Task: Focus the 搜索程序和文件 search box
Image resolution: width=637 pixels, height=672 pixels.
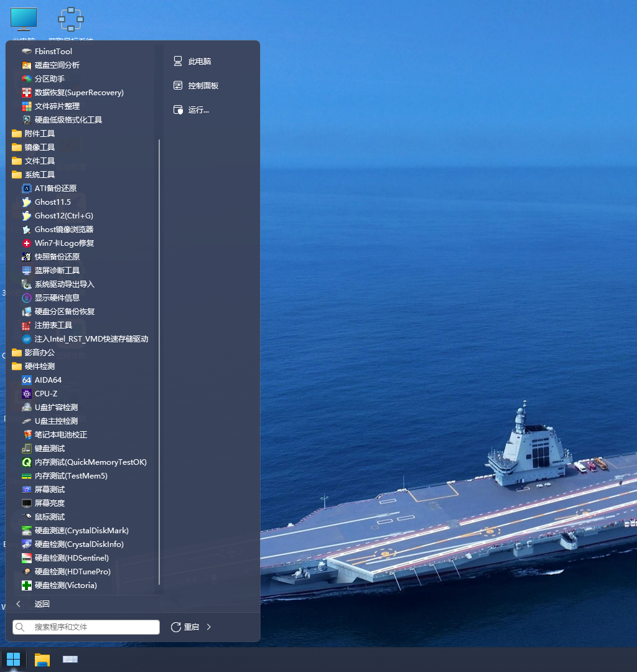Action: tap(86, 627)
